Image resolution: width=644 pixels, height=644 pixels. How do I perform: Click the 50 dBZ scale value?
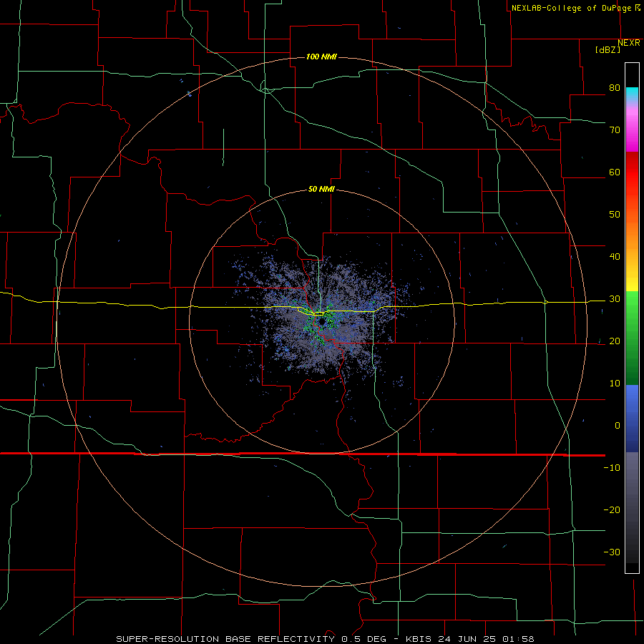pos(615,215)
